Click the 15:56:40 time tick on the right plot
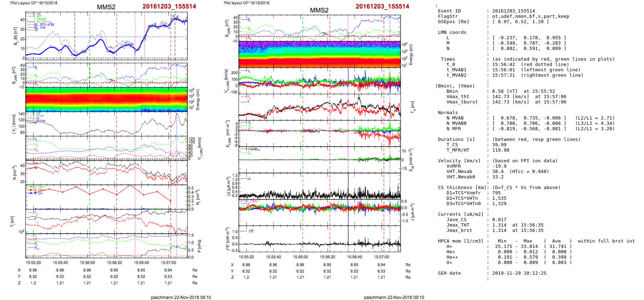This screenshot has width=644, height=300. (354, 257)
